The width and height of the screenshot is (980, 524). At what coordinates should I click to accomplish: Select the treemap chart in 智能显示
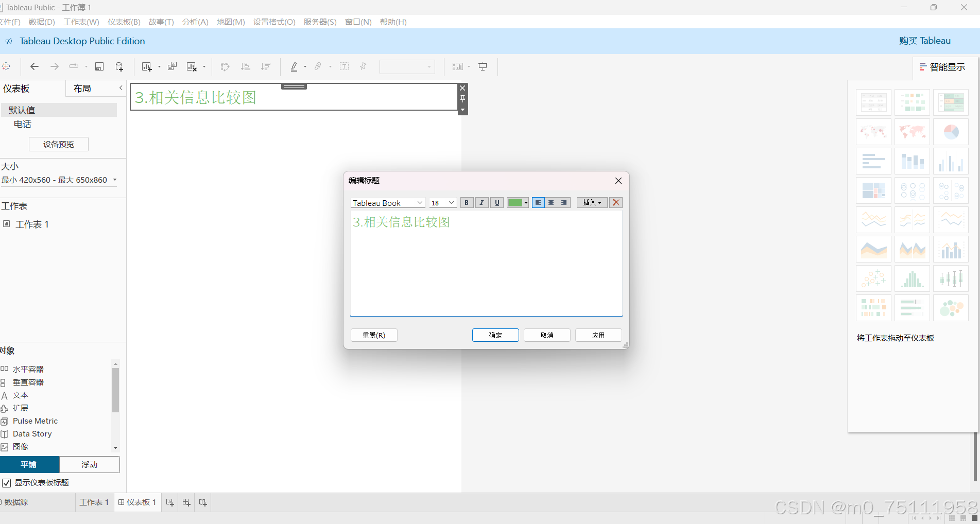click(x=873, y=190)
